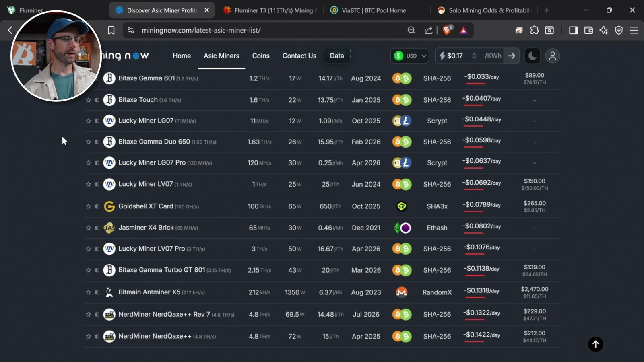
Task: Click the VPN shield icon
Action: (x=619, y=30)
